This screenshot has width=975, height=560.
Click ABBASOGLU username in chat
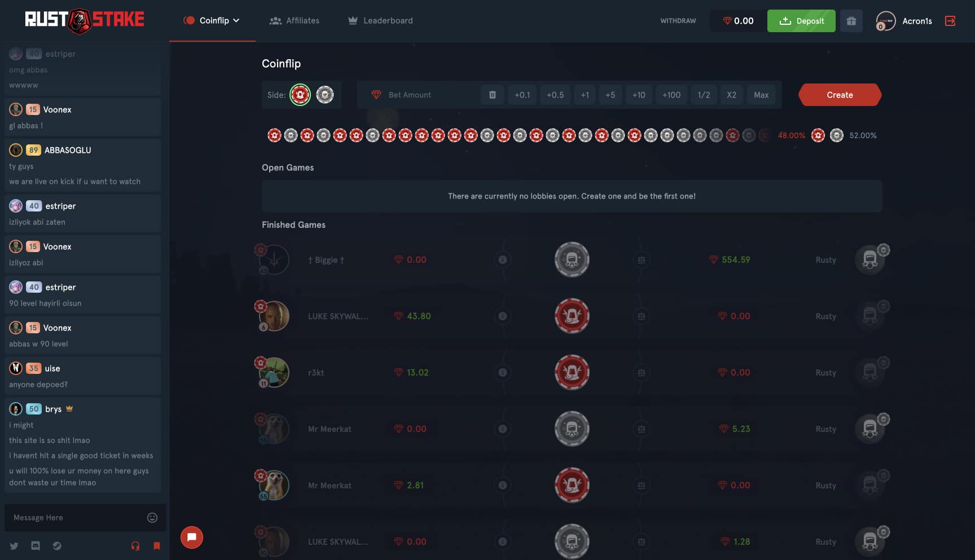[x=68, y=150]
